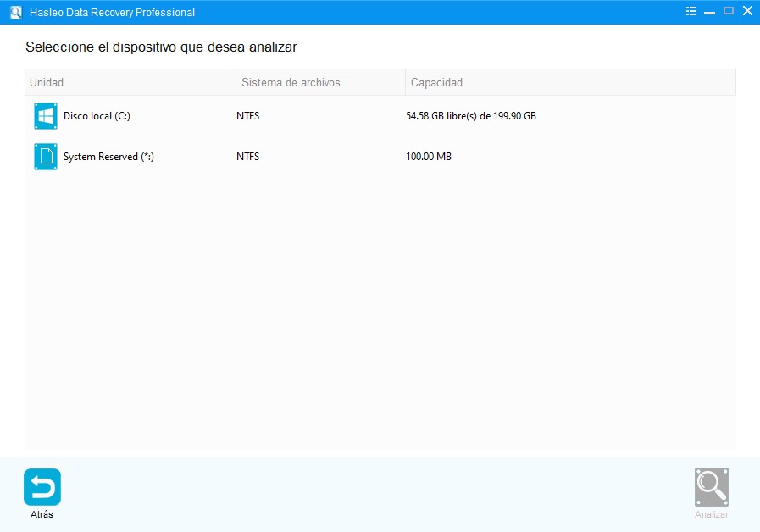
Task: Select the Windows logo icon for Disco local (C:)
Action: point(45,116)
